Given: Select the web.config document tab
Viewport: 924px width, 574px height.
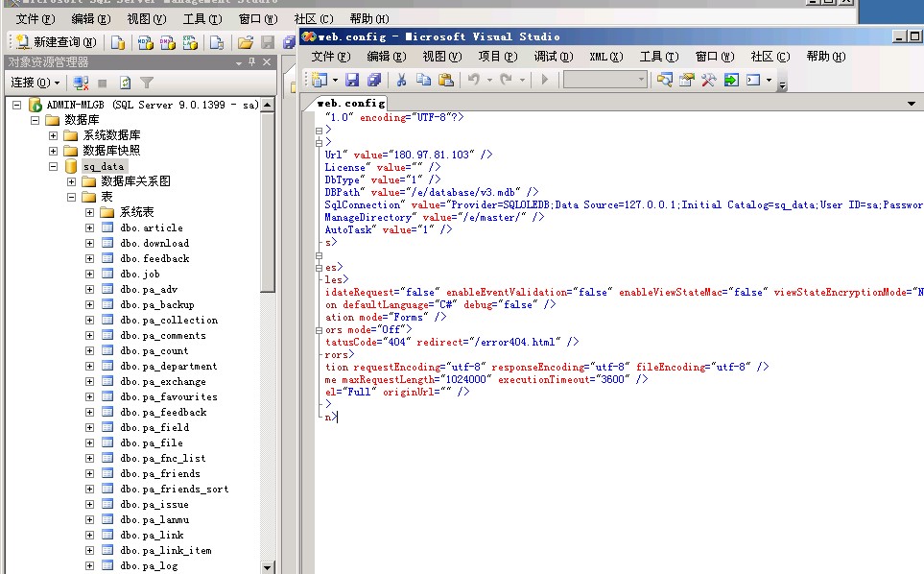Looking at the screenshot, I should click(351, 103).
